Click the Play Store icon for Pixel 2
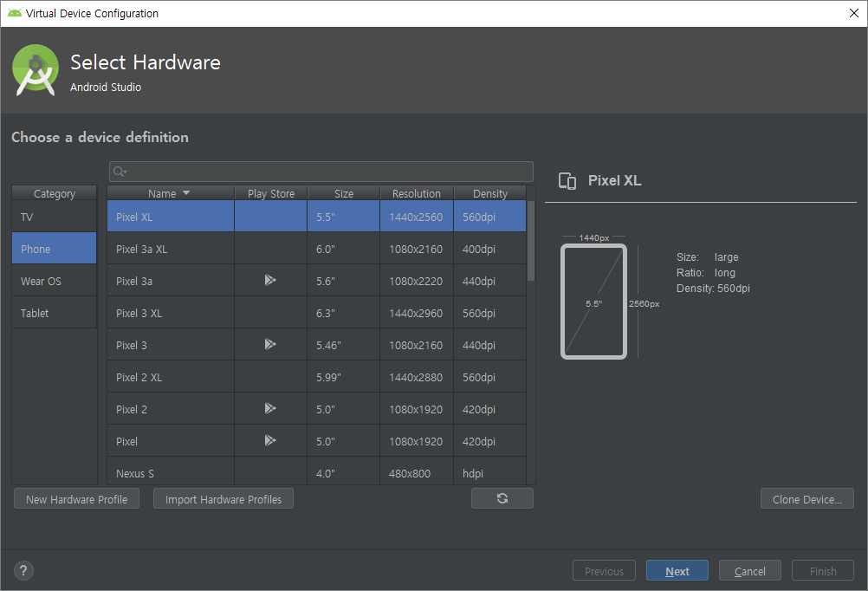The height and width of the screenshot is (591, 868). coord(270,409)
